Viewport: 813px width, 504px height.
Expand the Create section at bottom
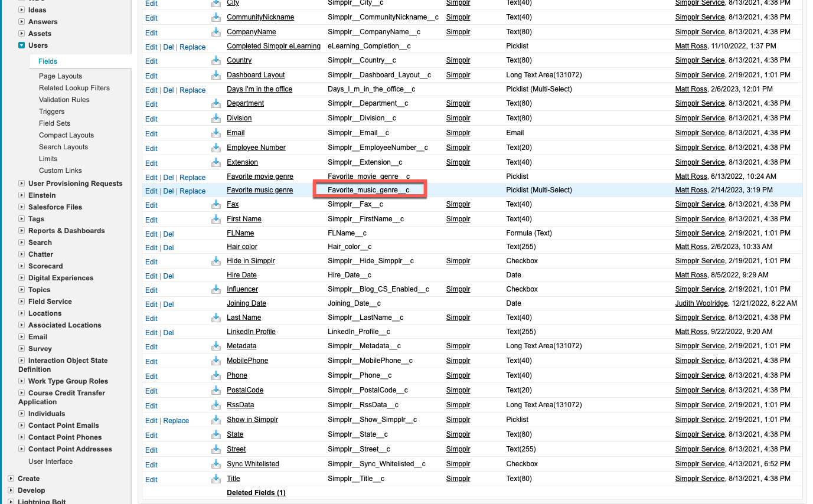coord(11,479)
